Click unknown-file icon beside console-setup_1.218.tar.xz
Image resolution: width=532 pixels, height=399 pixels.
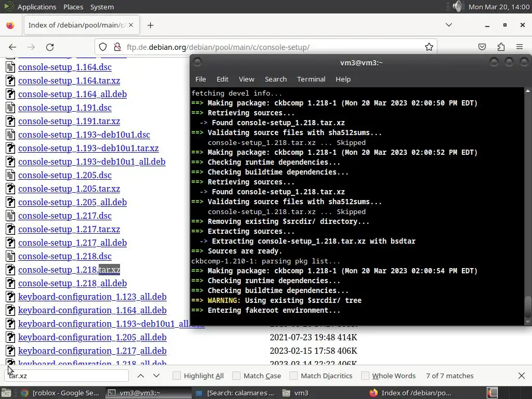click(x=10, y=270)
